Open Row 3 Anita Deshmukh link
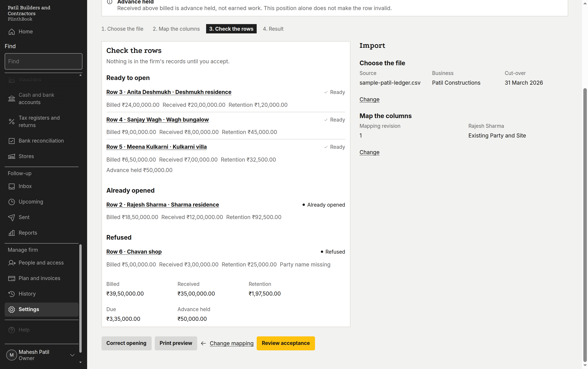Image resolution: width=588 pixels, height=369 pixels. pyautogui.click(x=169, y=92)
